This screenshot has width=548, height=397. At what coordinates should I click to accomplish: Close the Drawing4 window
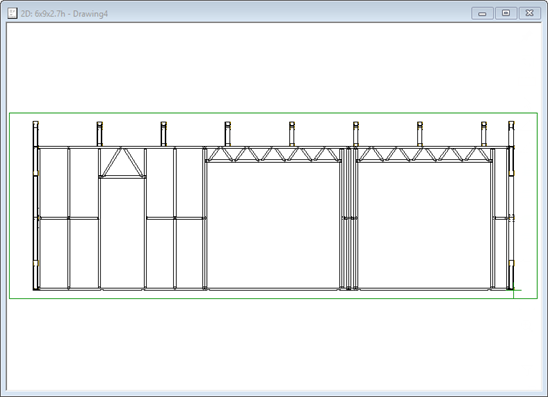click(x=529, y=13)
